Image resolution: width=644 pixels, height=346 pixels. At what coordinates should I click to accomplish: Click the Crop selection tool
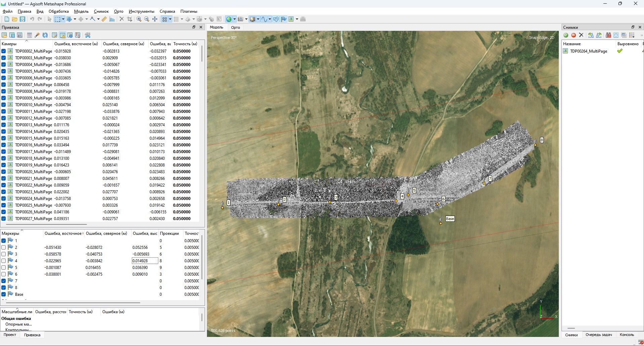click(130, 19)
